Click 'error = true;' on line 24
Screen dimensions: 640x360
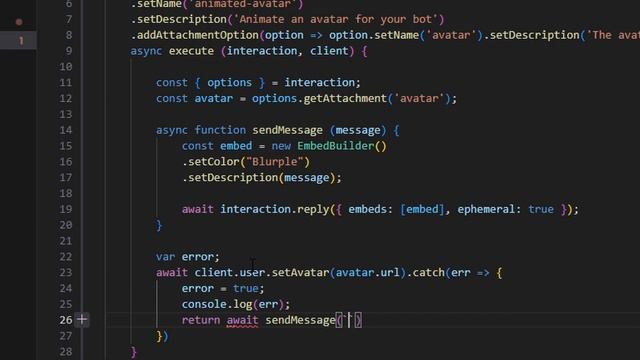click(223, 288)
